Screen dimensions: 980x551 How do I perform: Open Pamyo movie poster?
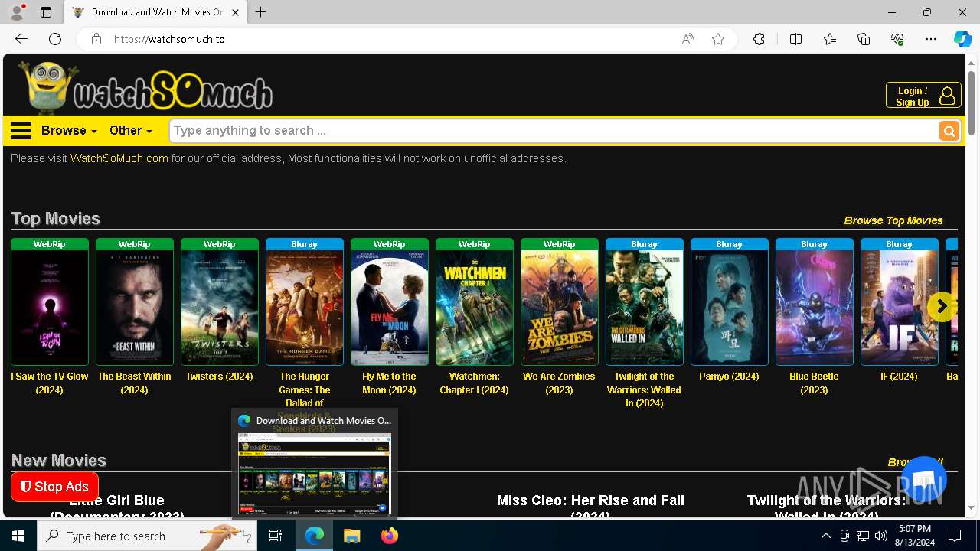click(x=730, y=308)
